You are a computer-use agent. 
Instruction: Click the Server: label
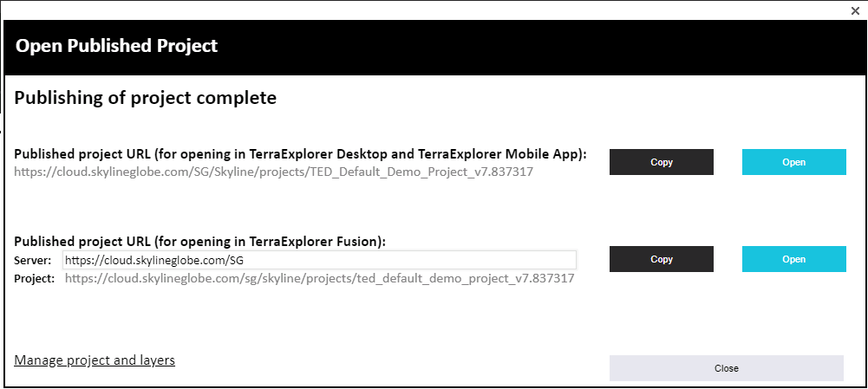33,260
